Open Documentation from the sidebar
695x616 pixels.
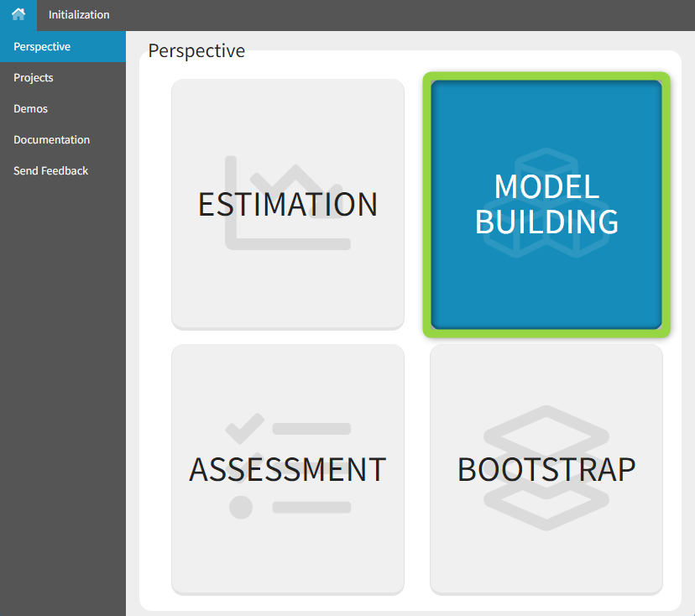tap(51, 140)
